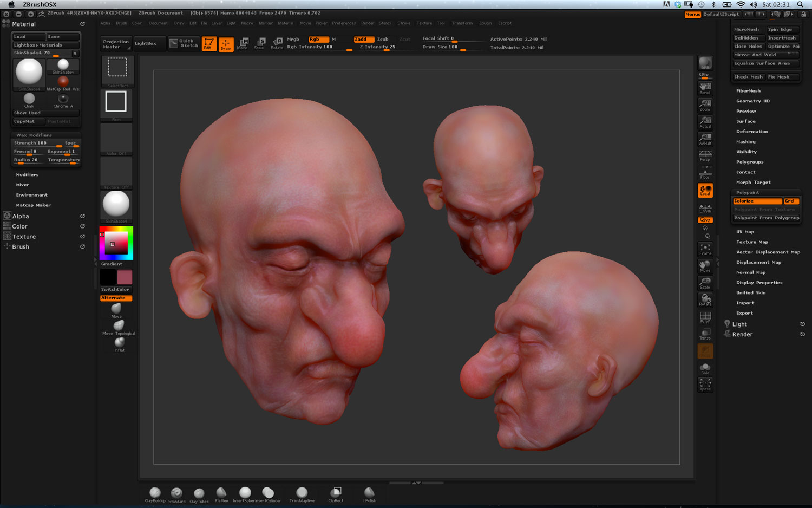812x508 pixels.
Task: Click the Draw Size slider
Action: point(447,47)
